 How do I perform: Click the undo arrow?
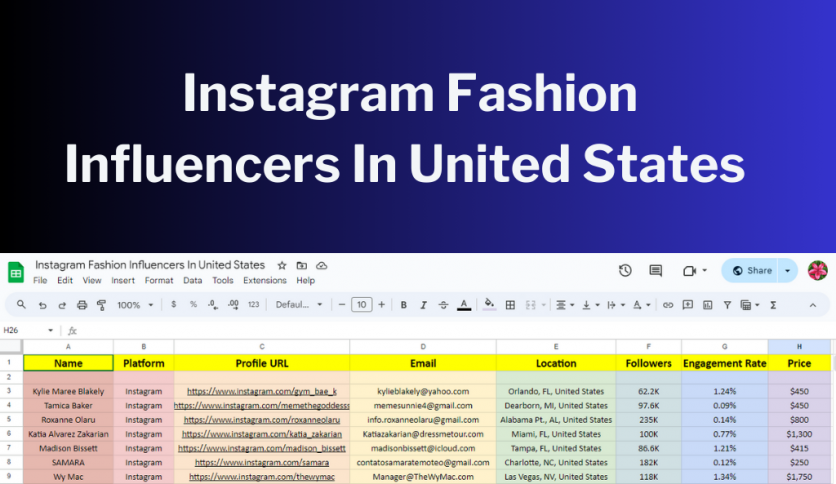(42, 305)
